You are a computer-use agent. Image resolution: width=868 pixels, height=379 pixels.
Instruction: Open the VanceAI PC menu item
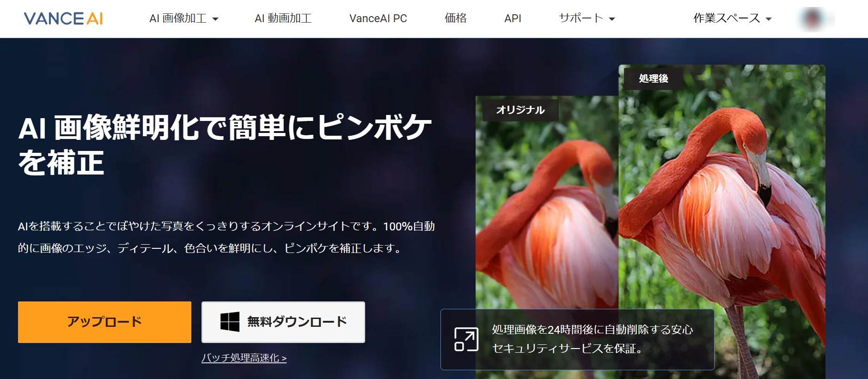point(378,18)
